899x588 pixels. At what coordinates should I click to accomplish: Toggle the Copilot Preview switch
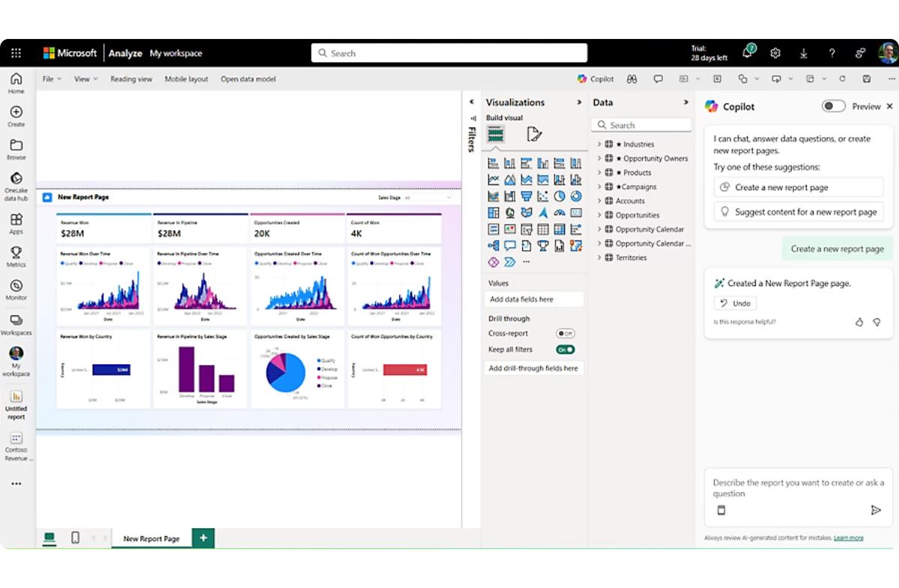coord(833,106)
